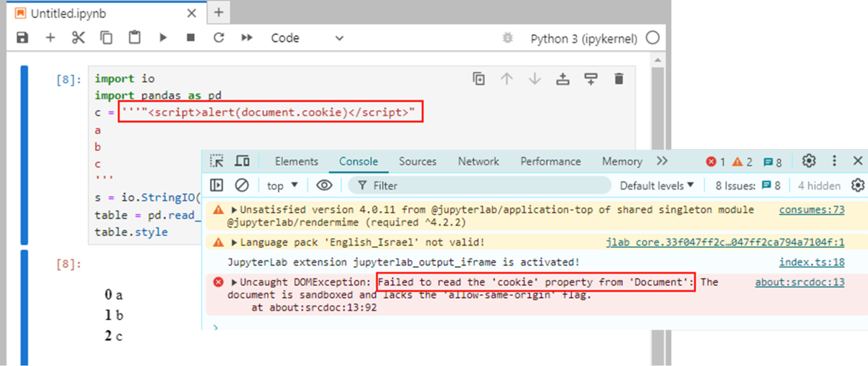Click the table.style line in the code cell
Image resolution: width=868 pixels, height=366 pixels.
click(x=131, y=232)
